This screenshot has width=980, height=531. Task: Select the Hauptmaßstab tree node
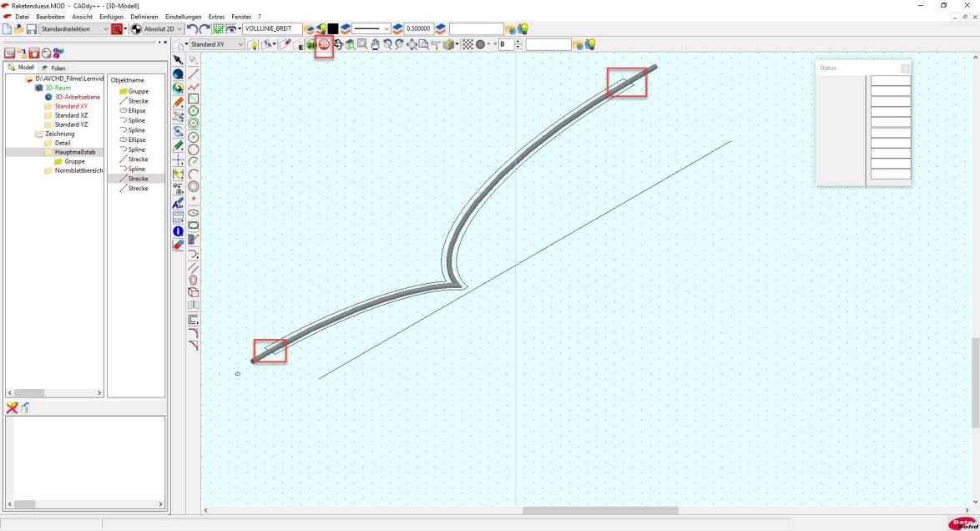[x=74, y=152]
